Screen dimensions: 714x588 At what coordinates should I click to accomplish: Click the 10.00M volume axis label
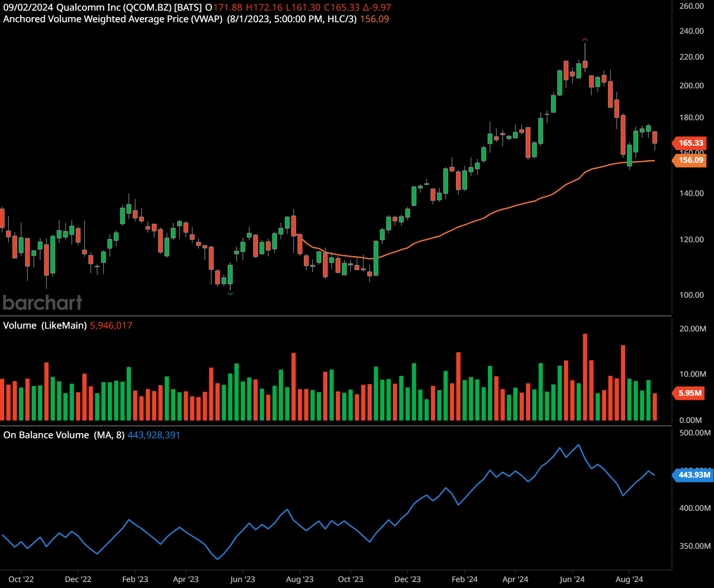click(x=693, y=374)
